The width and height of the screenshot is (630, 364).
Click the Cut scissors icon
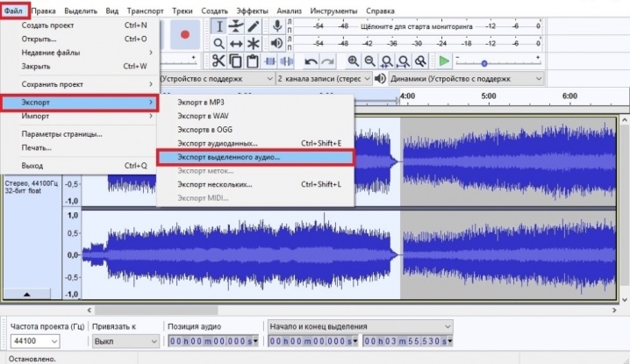pyautogui.click(x=218, y=61)
